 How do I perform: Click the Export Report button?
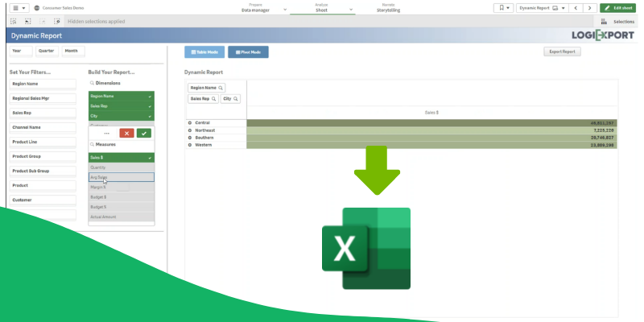pyautogui.click(x=562, y=52)
